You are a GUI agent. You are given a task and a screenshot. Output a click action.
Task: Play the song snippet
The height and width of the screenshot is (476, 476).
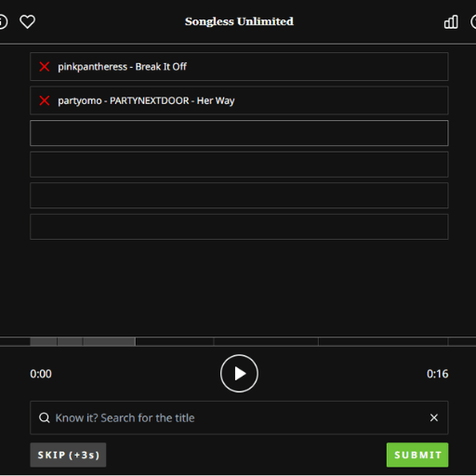(x=239, y=374)
